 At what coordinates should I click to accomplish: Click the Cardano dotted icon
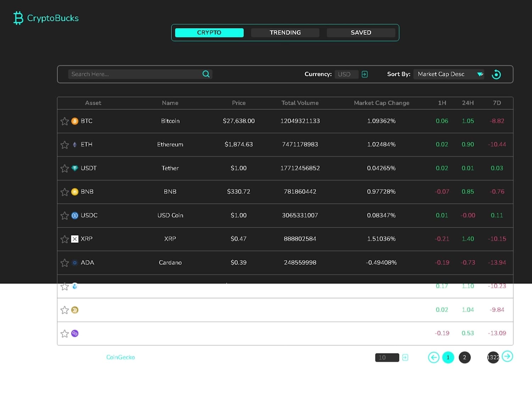coord(75,262)
